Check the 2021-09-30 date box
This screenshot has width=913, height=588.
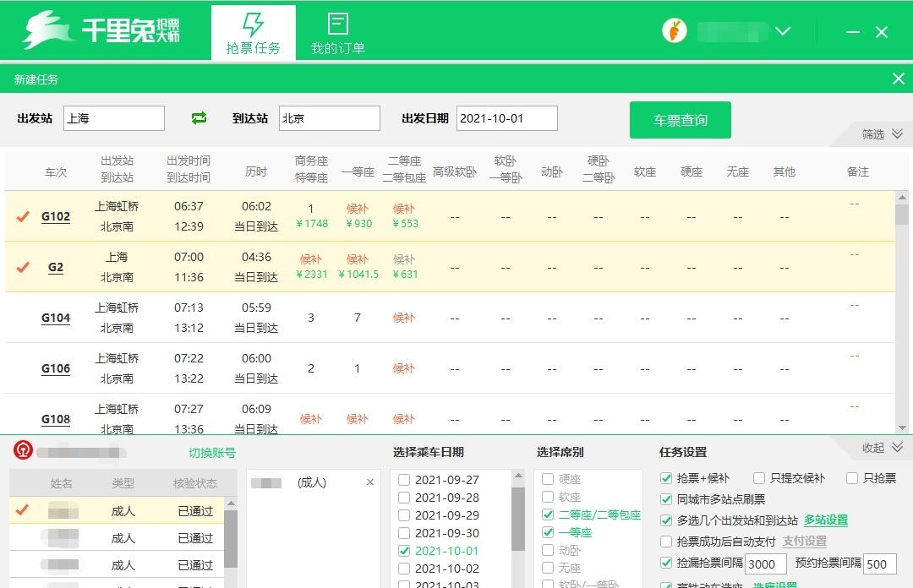tap(403, 533)
